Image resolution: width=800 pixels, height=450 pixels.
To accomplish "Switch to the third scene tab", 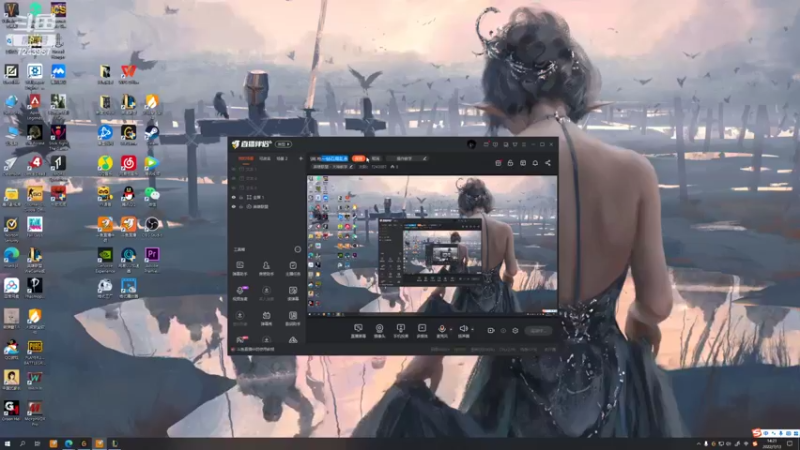I will [282, 159].
